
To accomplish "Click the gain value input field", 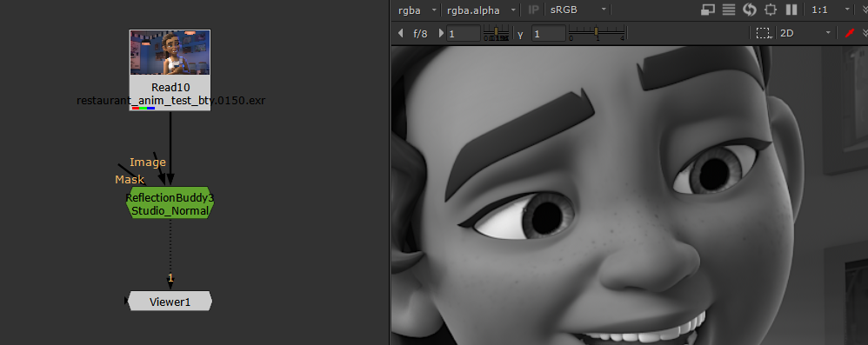I will [464, 33].
